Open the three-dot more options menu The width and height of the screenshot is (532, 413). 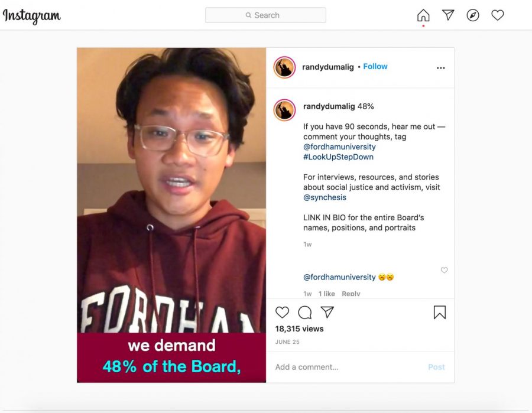pos(441,68)
